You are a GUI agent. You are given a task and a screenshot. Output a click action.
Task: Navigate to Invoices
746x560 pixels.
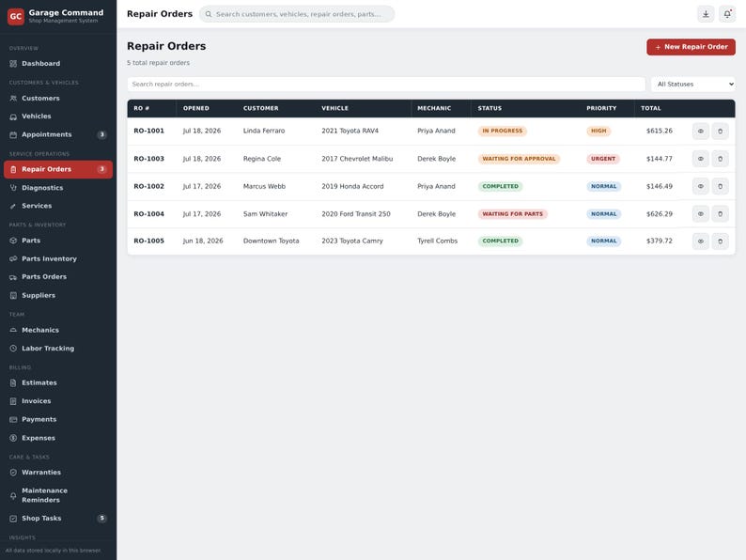tap(58, 401)
